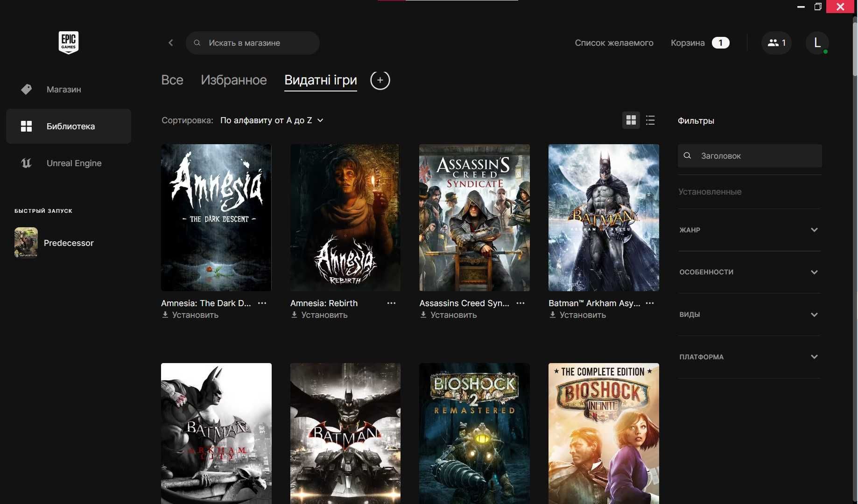
Task: Click the Amnesia: Rebirth title text
Action: pos(324,303)
